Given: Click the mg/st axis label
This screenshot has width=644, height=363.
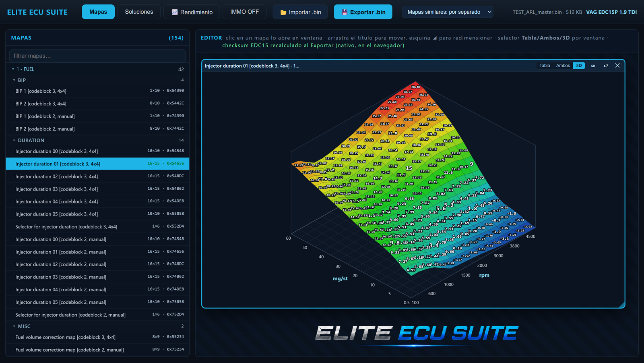Looking at the screenshot, I should (x=340, y=278).
